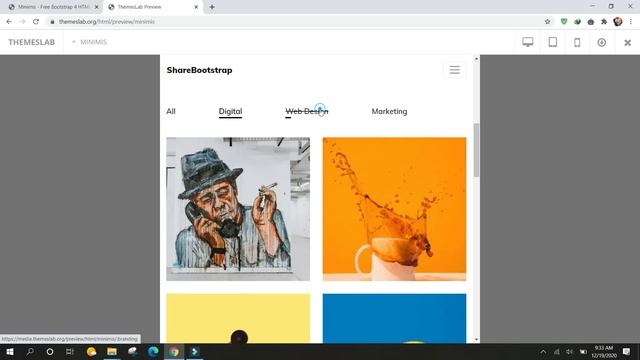
Task: Open the man with hat painting thumbnail
Action: (x=238, y=209)
